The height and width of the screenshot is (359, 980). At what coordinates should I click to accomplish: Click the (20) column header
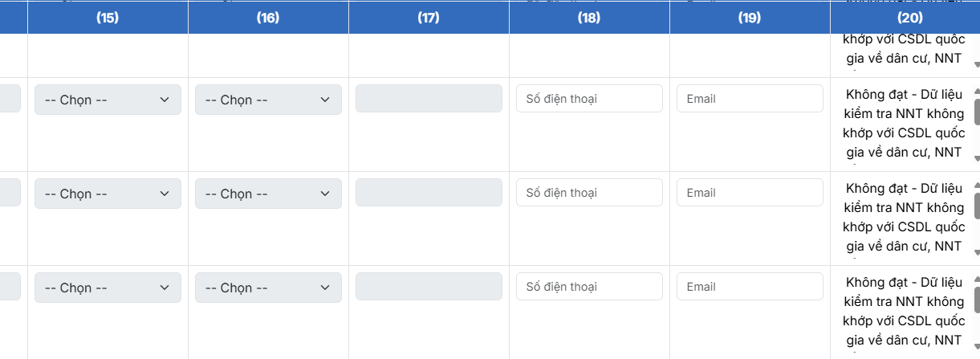click(x=910, y=18)
